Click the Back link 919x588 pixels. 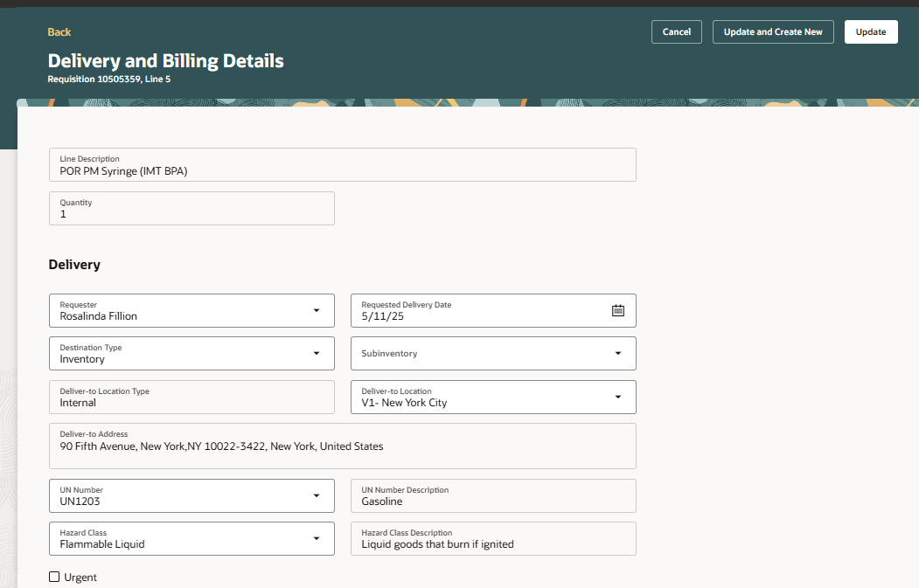tap(59, 32)
